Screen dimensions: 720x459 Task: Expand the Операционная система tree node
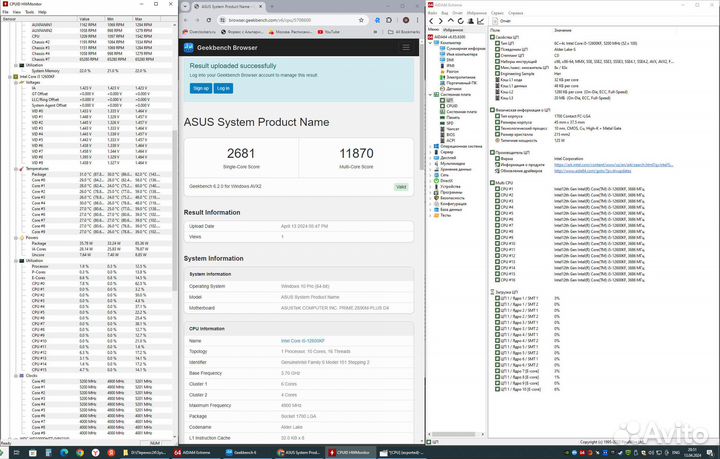tap(430, 146)
